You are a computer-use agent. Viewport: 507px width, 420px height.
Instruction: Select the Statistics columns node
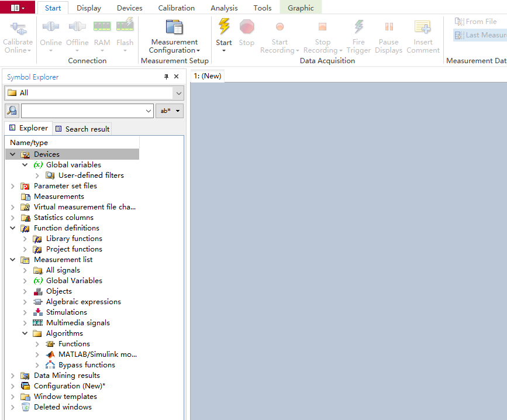pos(63,218)
